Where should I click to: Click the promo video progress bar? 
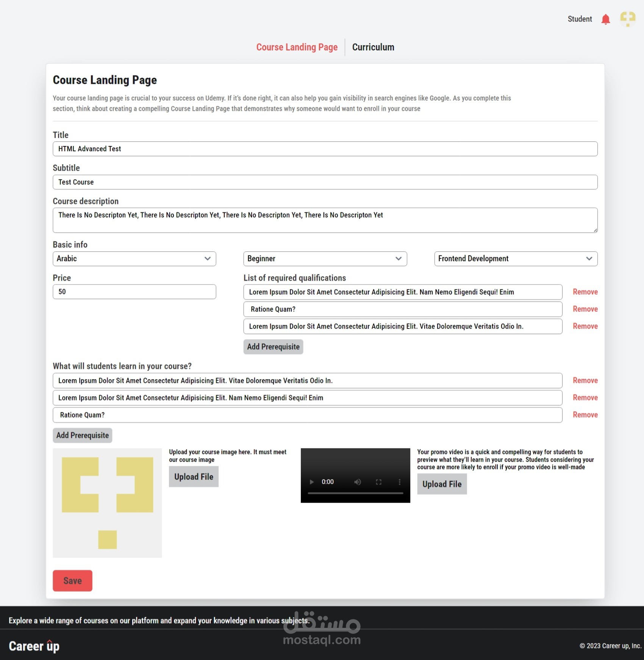[x=355, y=493]
